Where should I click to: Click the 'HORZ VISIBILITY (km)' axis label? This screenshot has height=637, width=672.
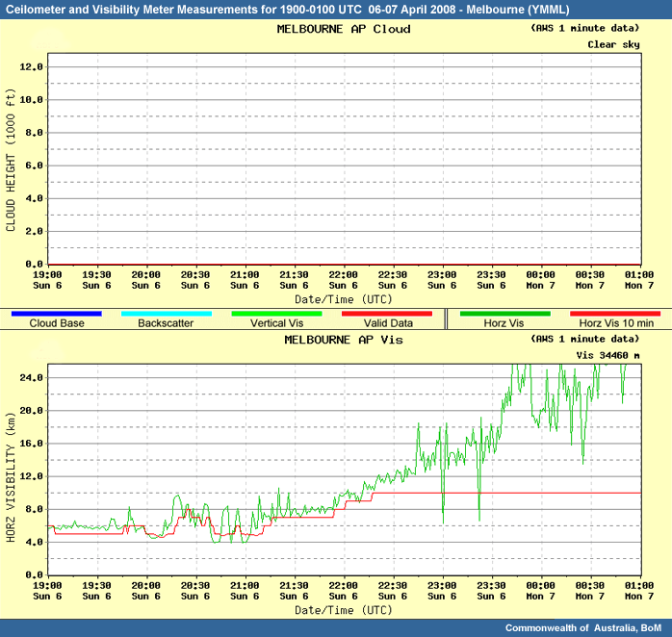click(11, 477)
